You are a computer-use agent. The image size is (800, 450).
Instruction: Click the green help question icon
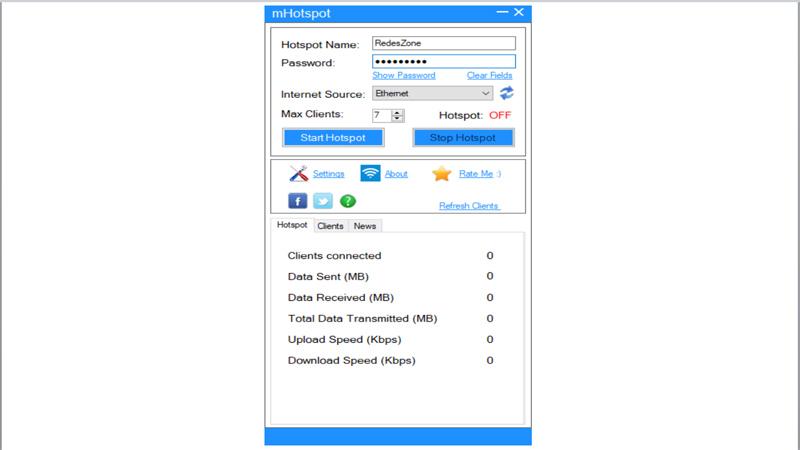tap(347, 201)
